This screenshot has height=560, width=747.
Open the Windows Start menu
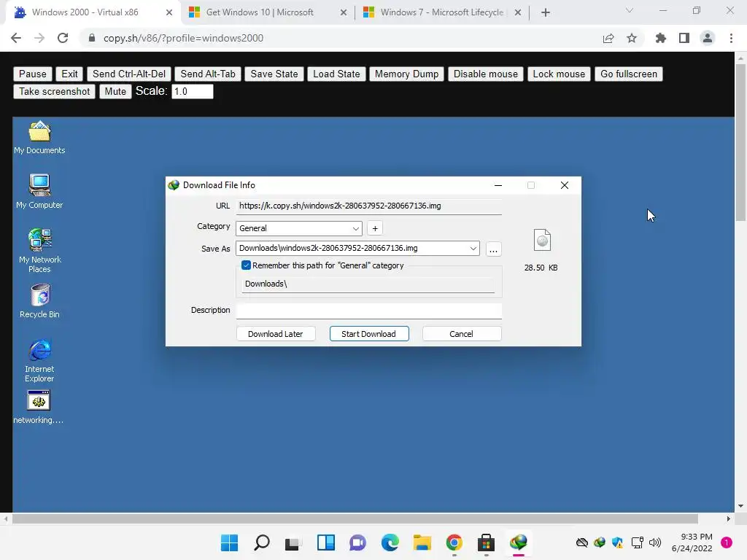pyautogui.click(x=229, y=542)
